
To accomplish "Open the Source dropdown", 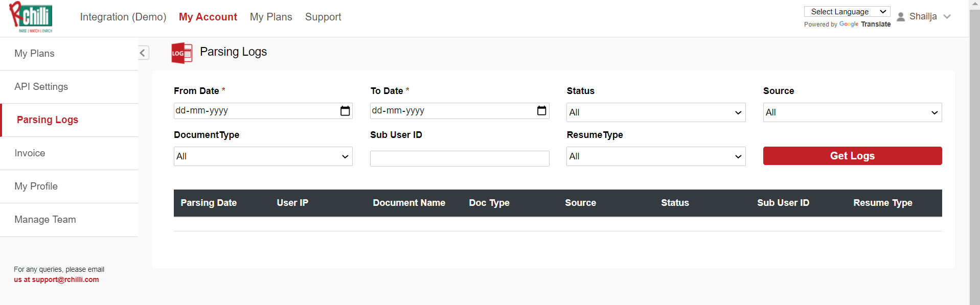I will pyautogui.click(x=852, y=112).
